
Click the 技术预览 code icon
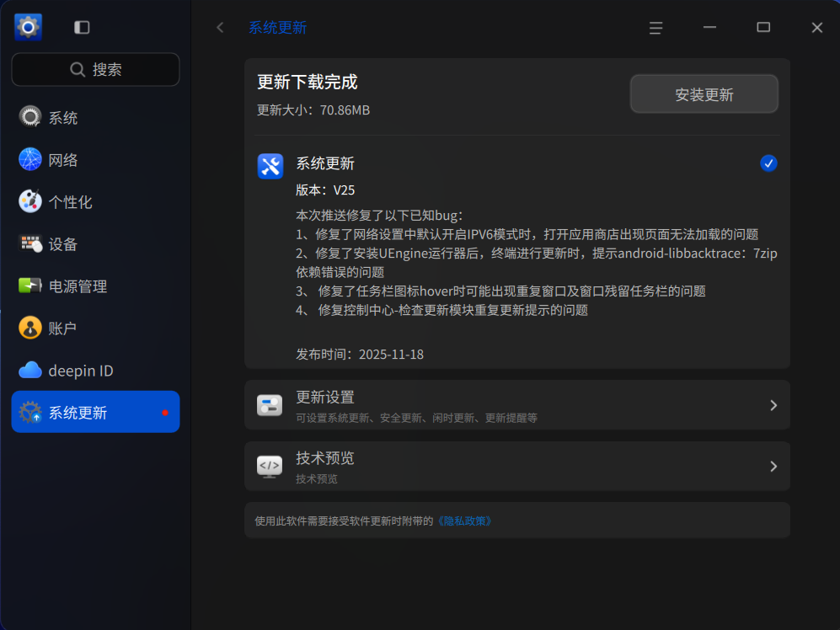(270, 466)
